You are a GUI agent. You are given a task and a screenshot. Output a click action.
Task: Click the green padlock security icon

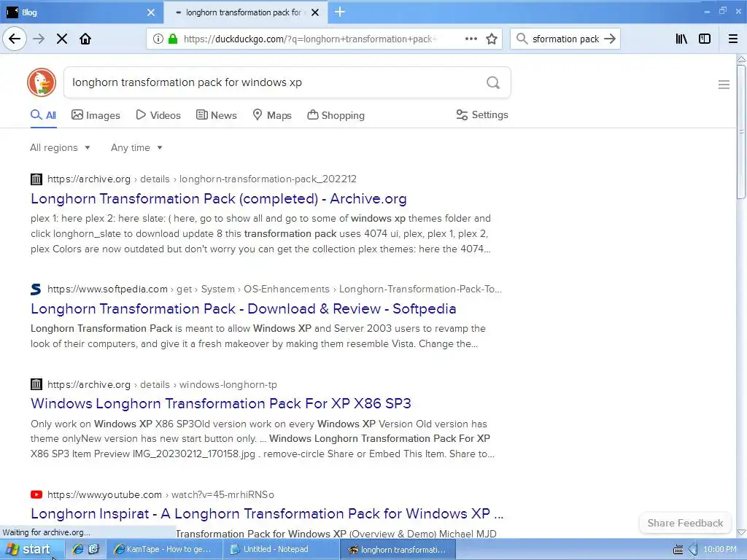tap(173, 39)
